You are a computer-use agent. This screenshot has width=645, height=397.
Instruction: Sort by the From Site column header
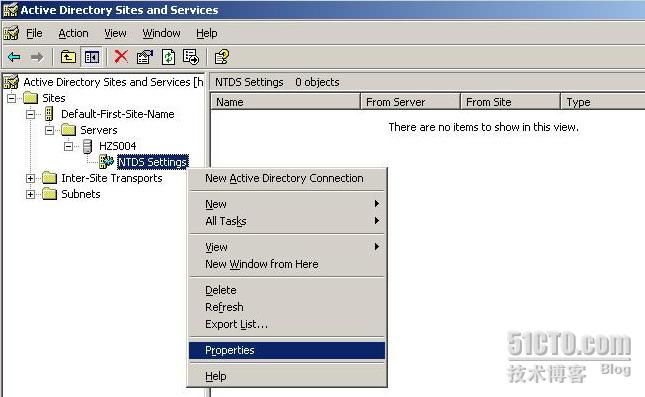click(x=510, y=102)
